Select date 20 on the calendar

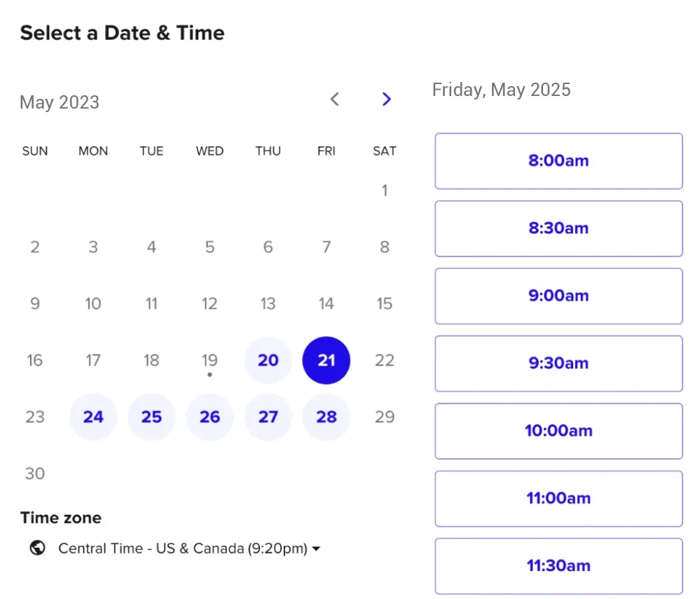click(268, 360)
